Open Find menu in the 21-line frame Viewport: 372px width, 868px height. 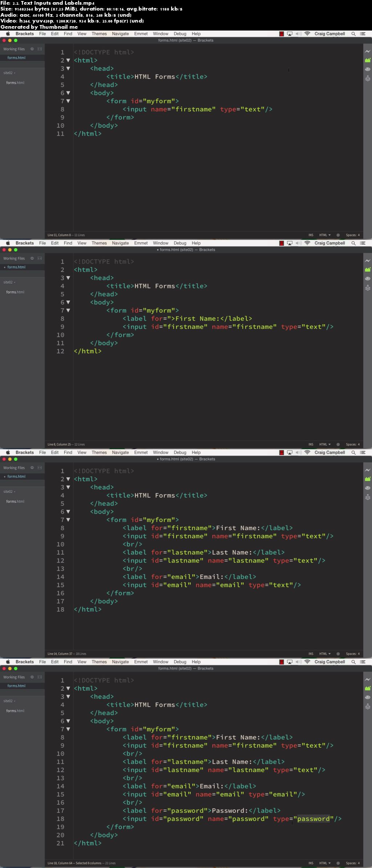[x=68, y=662]
